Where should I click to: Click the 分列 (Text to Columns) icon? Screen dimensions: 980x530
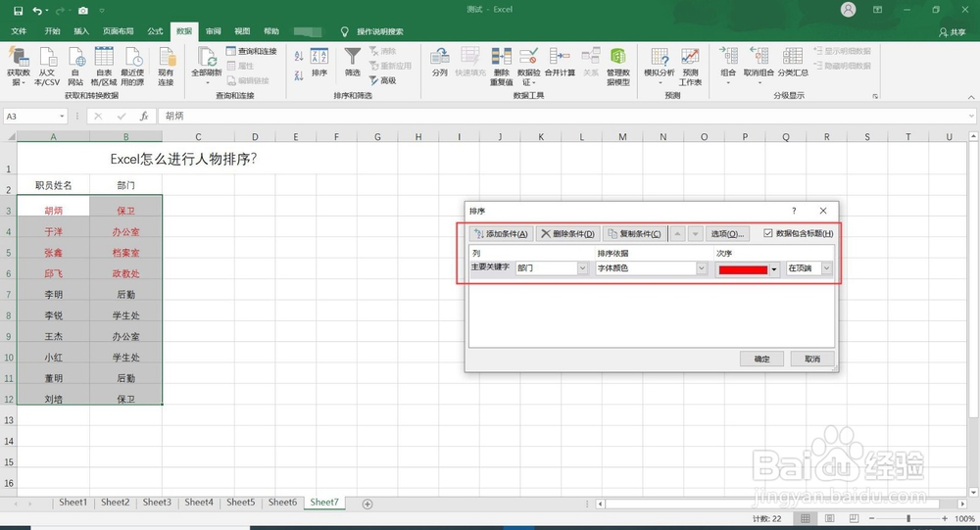click(440, 58)
